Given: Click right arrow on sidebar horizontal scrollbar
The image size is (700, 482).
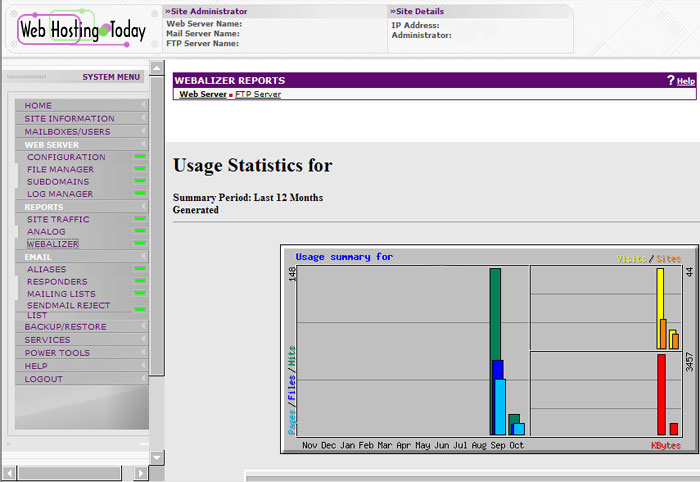Looking at the screenshot, I should pyautogui.click(x=141, y=472).
